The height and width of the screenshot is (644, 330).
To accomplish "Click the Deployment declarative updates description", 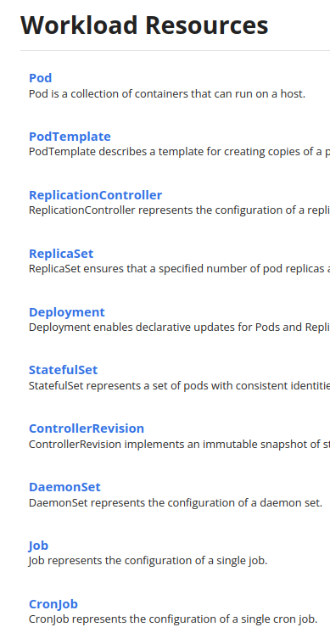I will point(179,328).
